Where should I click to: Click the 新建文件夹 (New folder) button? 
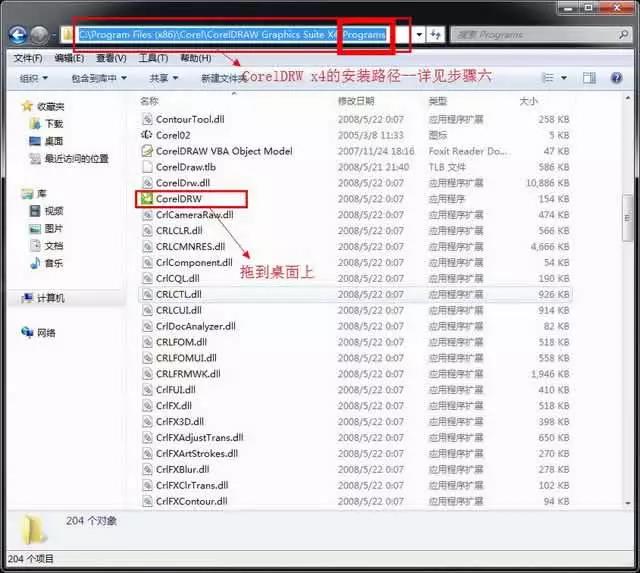(222, 78)
